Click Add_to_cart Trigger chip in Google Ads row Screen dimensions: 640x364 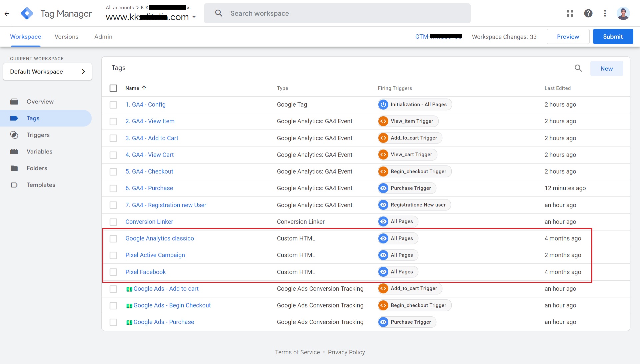click(x=410, y=288)
